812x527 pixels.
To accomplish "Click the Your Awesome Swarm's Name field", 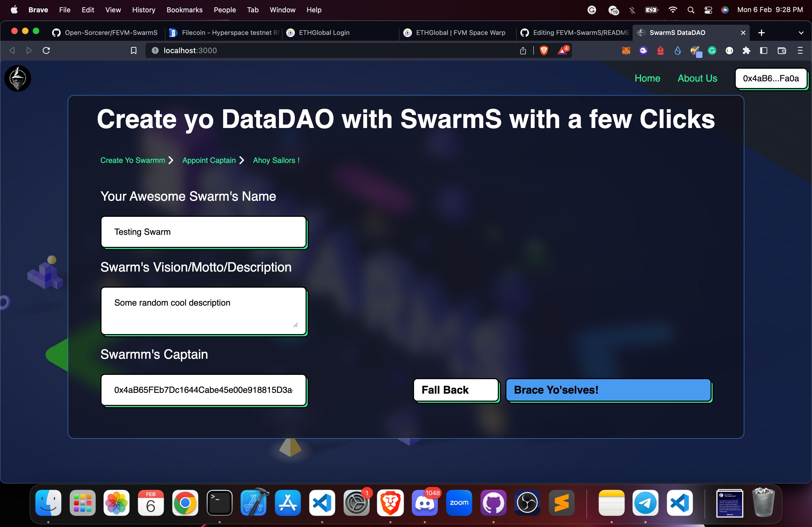I will tap(203, 232).
